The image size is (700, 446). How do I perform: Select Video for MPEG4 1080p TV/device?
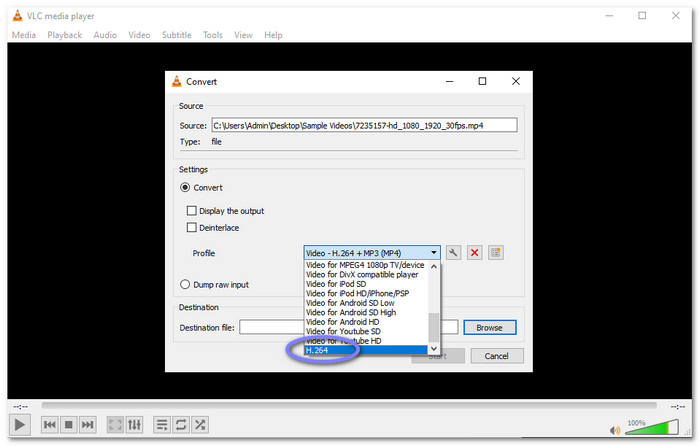pyautogui.click(x=365, y=265)
